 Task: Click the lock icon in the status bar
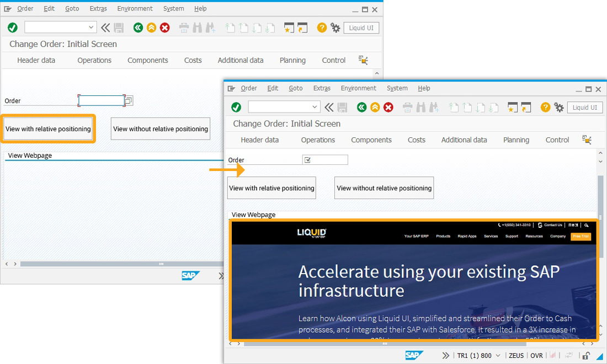586,356
